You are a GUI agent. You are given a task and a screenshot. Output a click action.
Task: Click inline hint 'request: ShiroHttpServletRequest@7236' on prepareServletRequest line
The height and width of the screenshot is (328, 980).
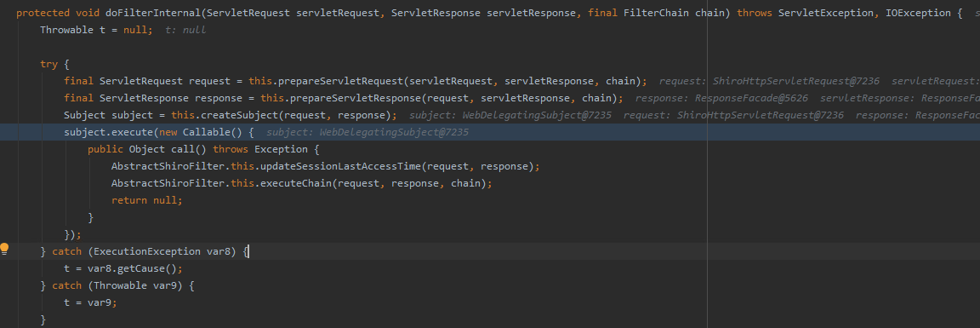click(x=769, y=81)
